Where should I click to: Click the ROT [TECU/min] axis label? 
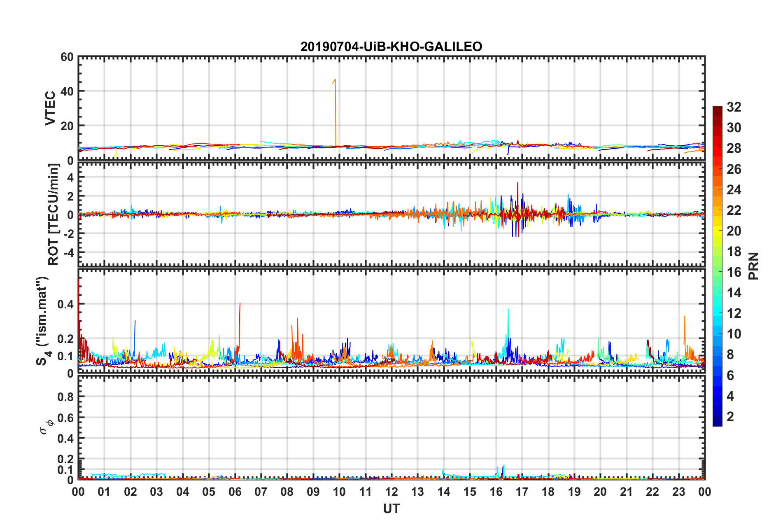click(54, 215)
